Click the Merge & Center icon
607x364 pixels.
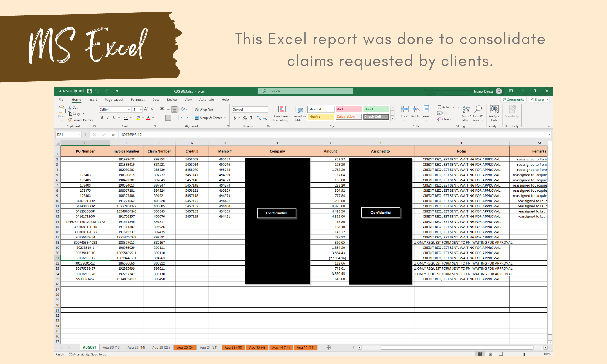point(197,118)
